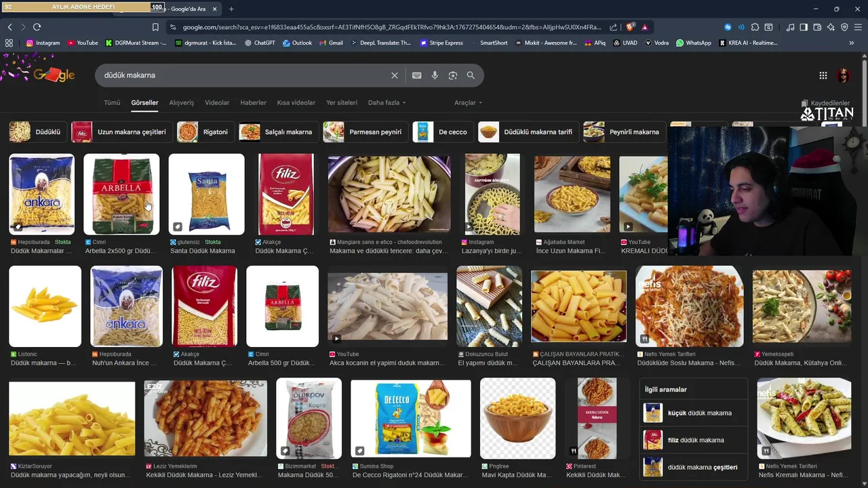The height and width of the screenshot is (488, 868).
Task: Launch the Shazam extension
Action: (x=728, y=27)
